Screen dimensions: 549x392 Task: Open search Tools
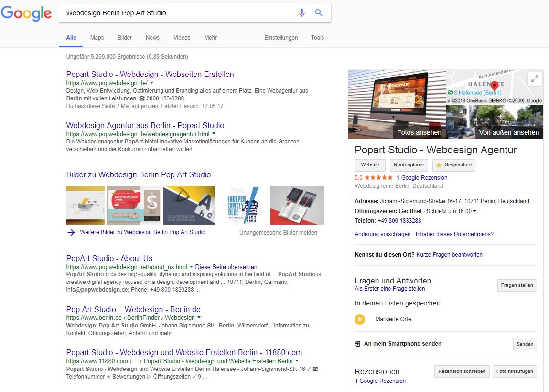(x=318, y=38)
